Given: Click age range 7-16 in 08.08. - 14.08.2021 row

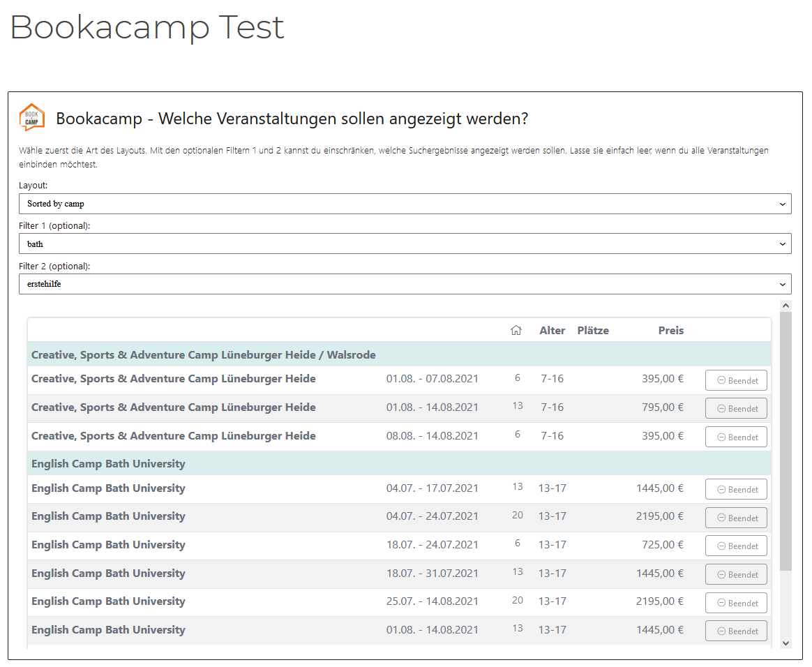Looking at the screenshot, I should (x=552, y=435).
